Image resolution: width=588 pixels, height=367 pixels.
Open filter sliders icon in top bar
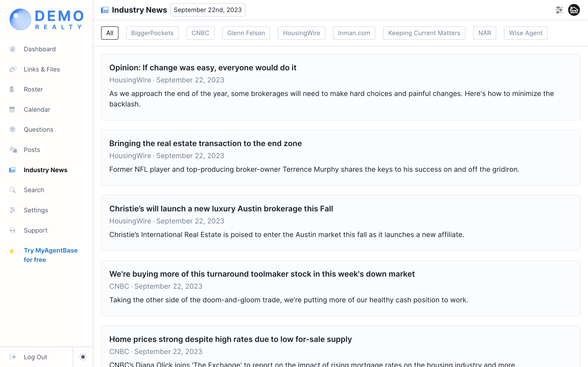coord(559,10)
